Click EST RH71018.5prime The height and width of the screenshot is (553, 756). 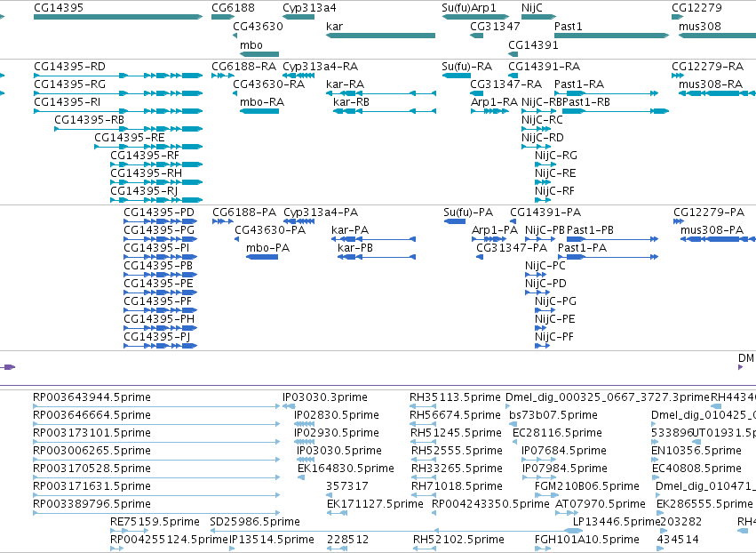point(457,486)
